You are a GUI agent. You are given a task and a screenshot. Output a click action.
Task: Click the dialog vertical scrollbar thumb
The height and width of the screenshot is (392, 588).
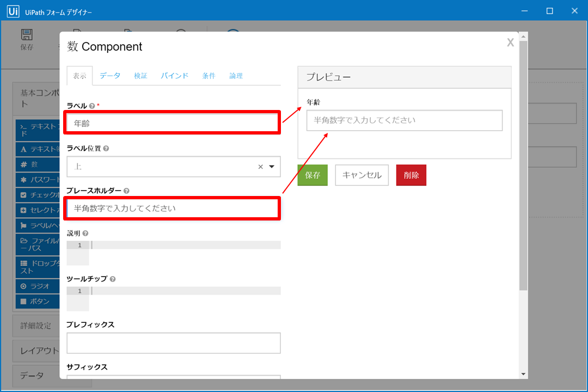tap(524, 165)
